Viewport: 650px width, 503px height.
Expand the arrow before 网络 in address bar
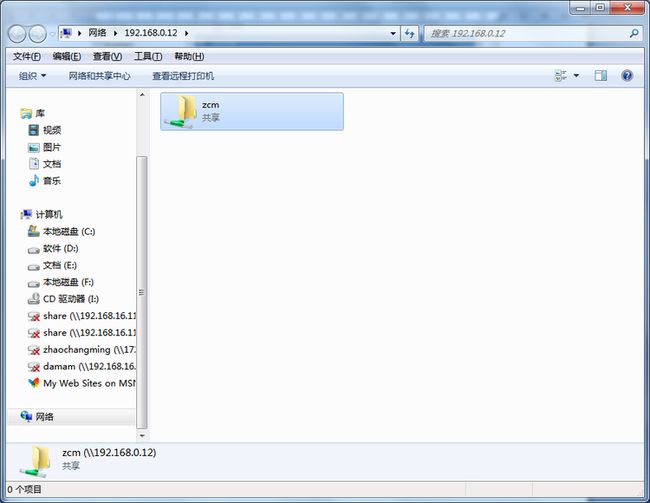coord(79,33)
